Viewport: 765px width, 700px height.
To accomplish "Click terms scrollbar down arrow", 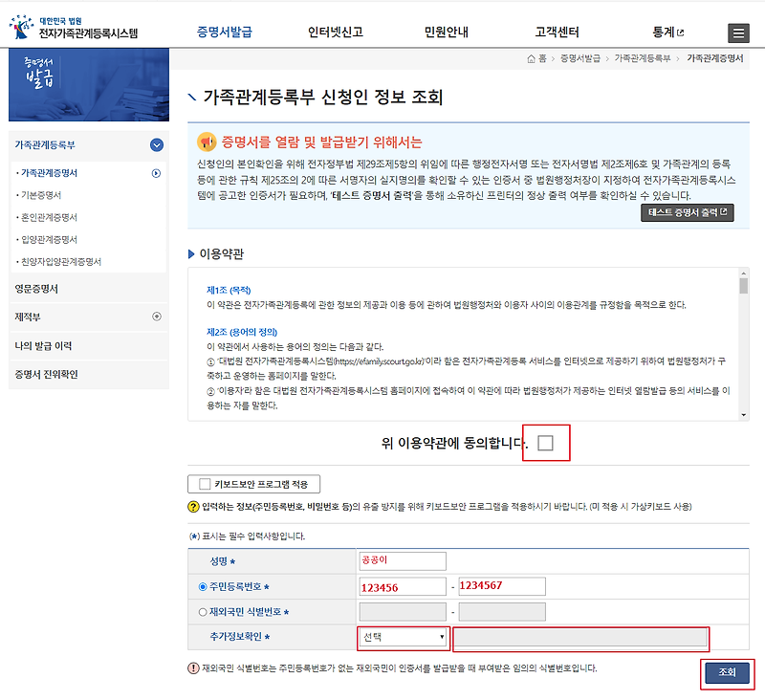I will tap(744, 415).
